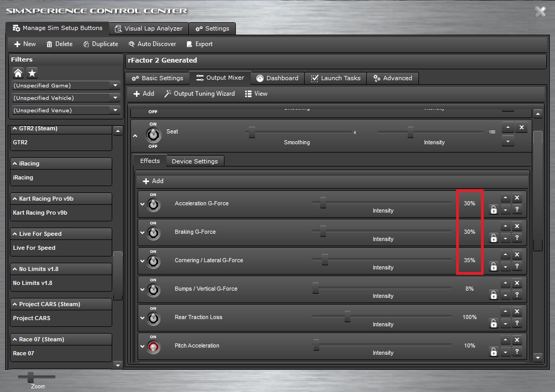
Task: Toggle Acceleration G-Force on/off knob
Action: [153, 205]
